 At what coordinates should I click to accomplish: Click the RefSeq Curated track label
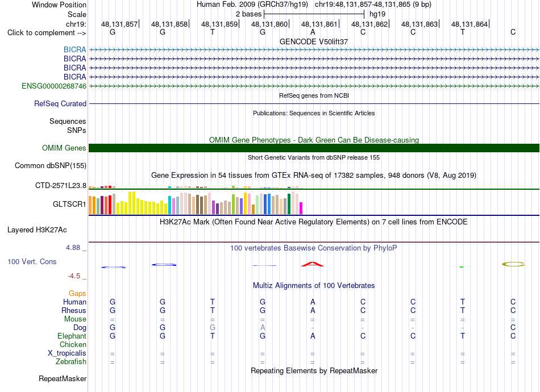click(x=60, y=103)
